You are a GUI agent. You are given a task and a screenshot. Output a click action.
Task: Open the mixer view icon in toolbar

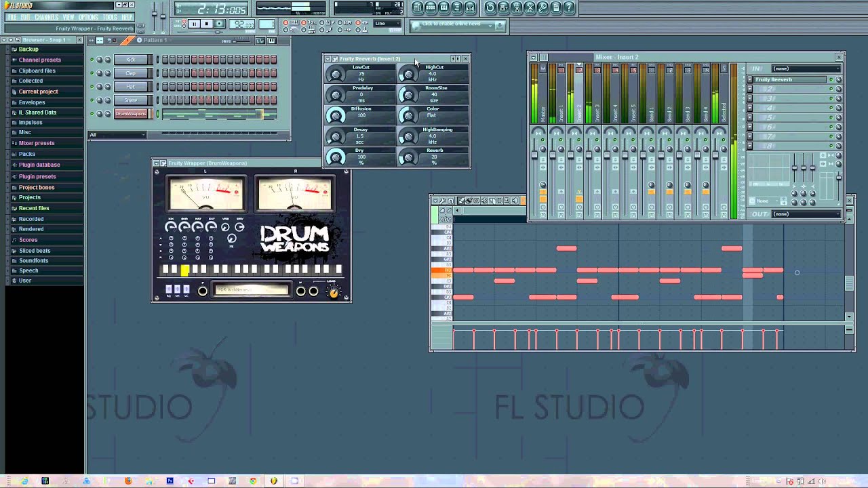point(470,7)
